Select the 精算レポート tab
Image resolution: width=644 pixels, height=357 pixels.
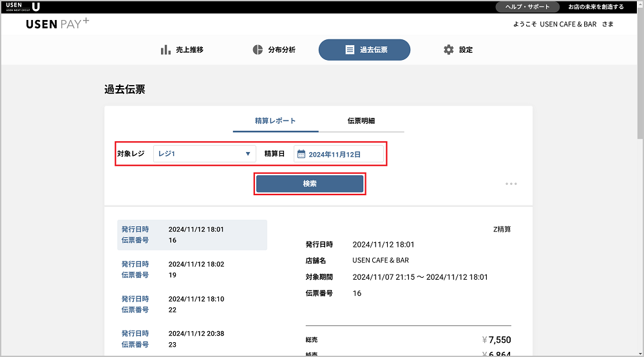276,121
